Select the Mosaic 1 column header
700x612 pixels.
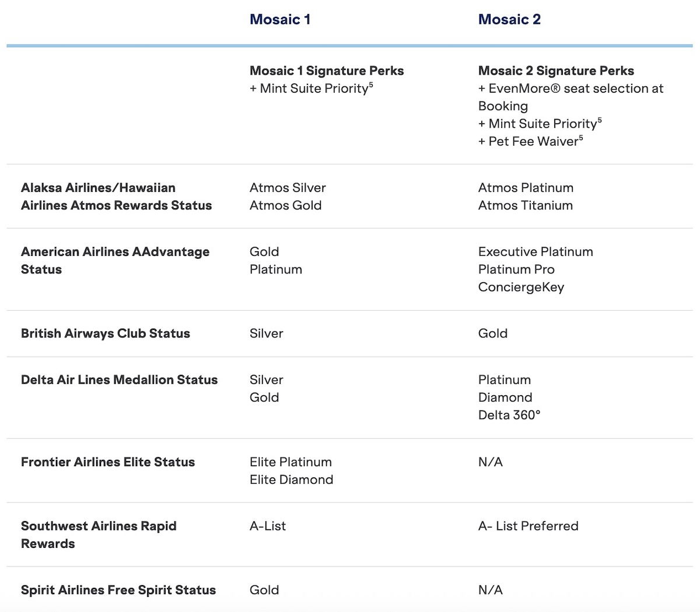point(280,19)
